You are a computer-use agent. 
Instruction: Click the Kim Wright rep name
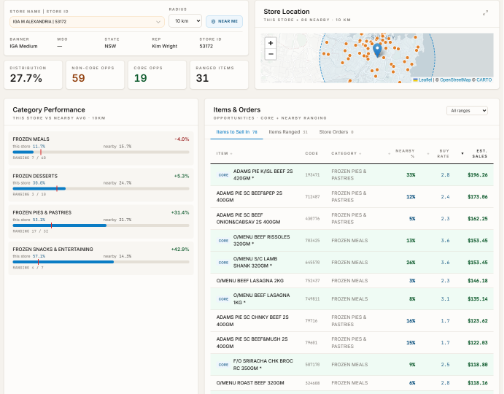(164, 46)
